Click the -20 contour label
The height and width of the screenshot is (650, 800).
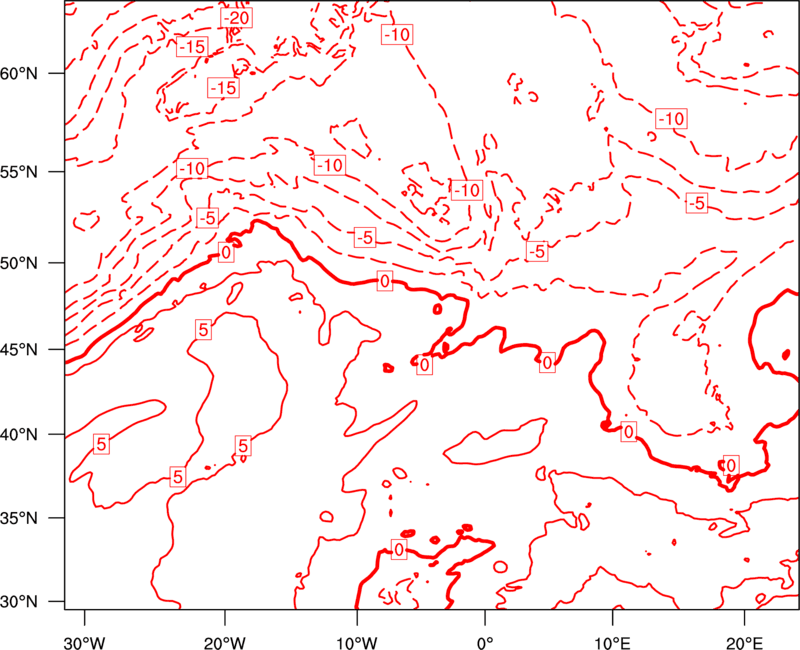[x=237, y=18]
